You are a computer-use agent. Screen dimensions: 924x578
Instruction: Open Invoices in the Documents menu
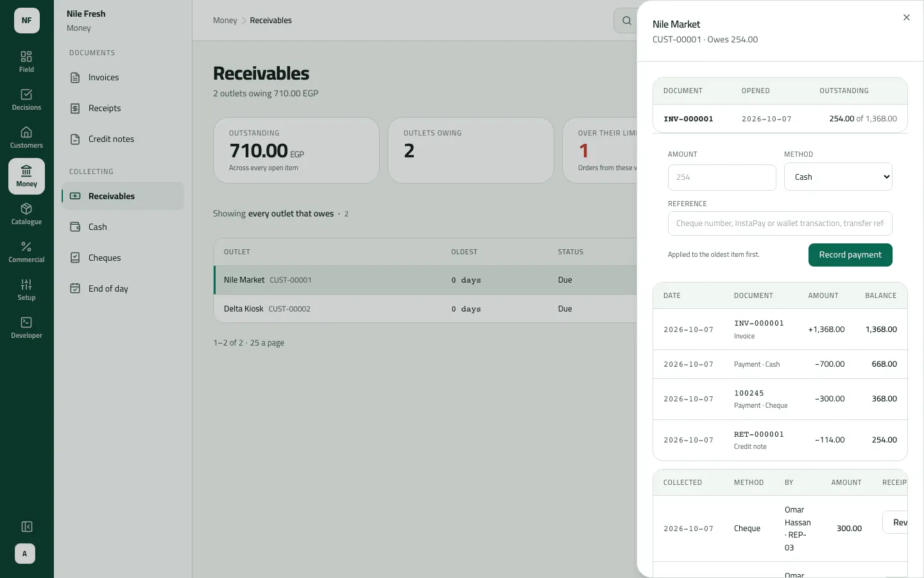(123, 78)
